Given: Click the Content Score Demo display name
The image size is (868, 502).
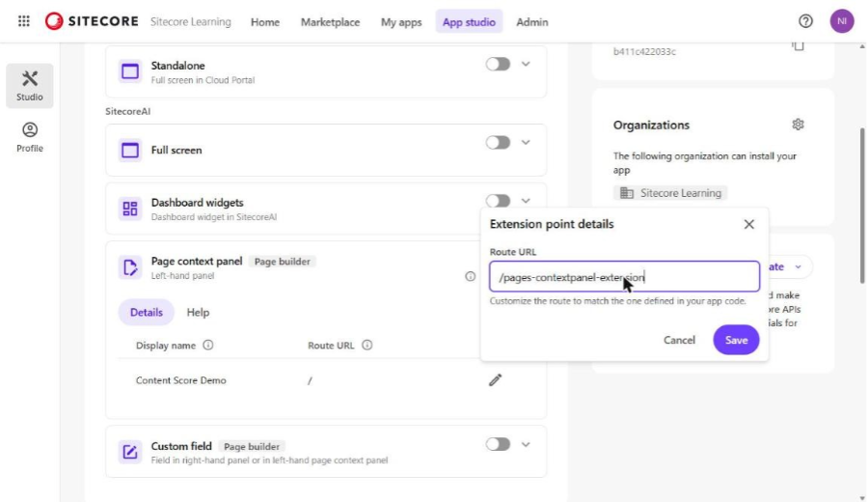Looking at the screenshot, I should click(x=181, y=380).
